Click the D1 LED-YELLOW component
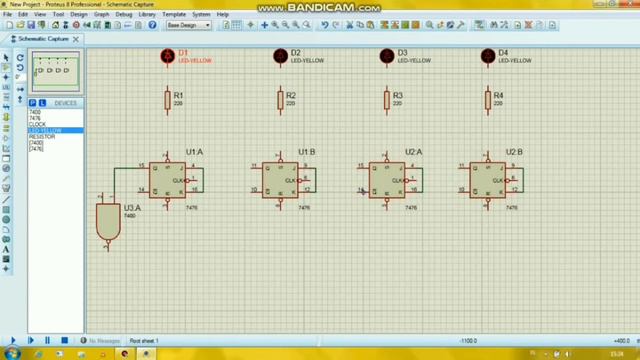The image size is (640, 360). tap(167, 56)
